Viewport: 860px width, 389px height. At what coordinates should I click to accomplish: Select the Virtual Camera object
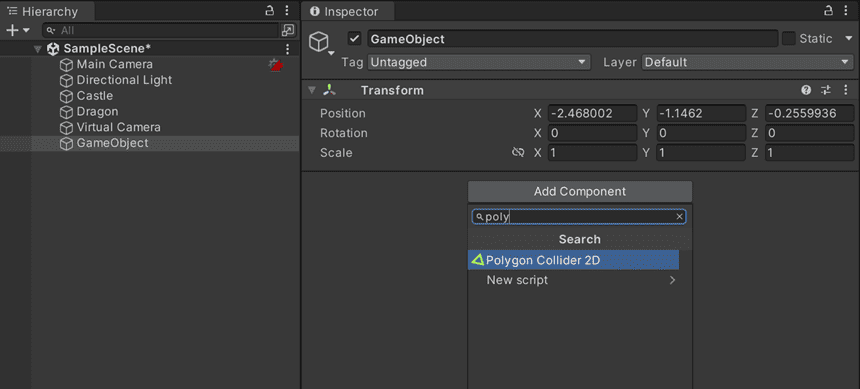[118, 127]
